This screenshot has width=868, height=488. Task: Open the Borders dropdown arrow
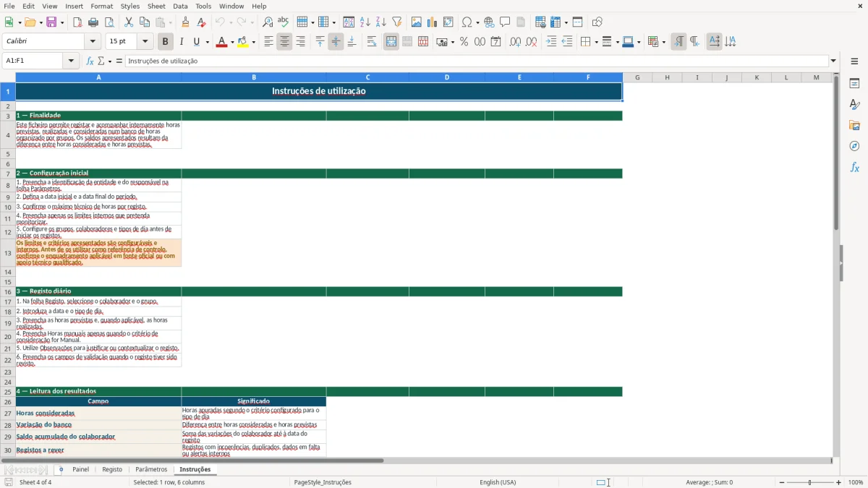(x=595, y=42)
